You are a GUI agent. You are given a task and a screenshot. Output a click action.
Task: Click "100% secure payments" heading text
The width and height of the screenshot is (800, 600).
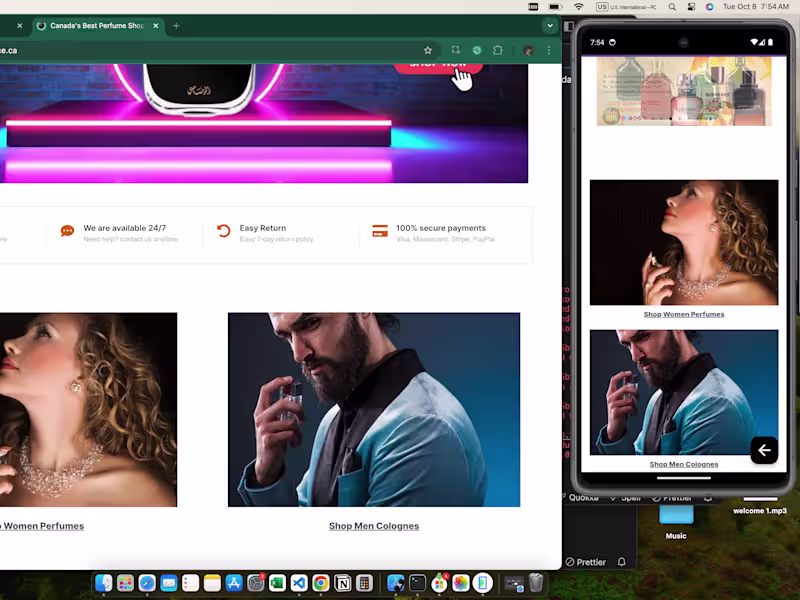[x=441, y=228]
